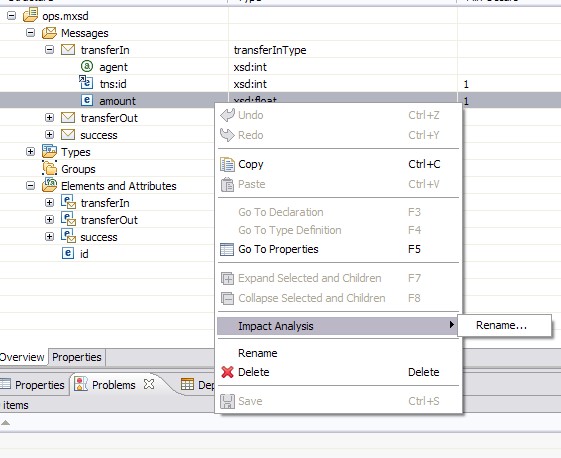Screen dimensions: 561x458
Task: Expand transferIn under Elements and Attributes
Action: [49, 203]
